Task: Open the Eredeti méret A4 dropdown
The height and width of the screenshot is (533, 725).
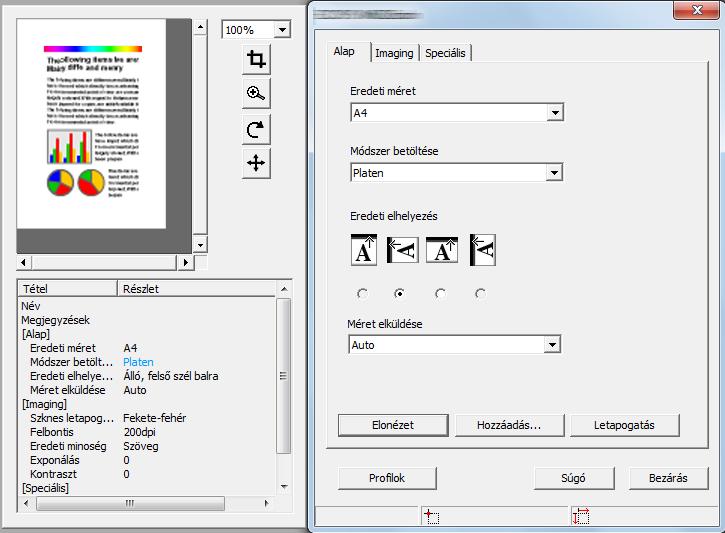Action: pyautogui.click(x=555, y=112)
